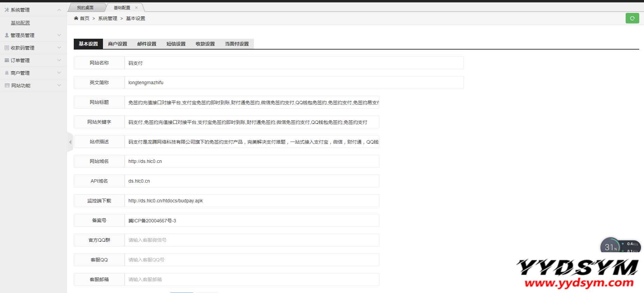Click the 客服QQ input field

252,260
